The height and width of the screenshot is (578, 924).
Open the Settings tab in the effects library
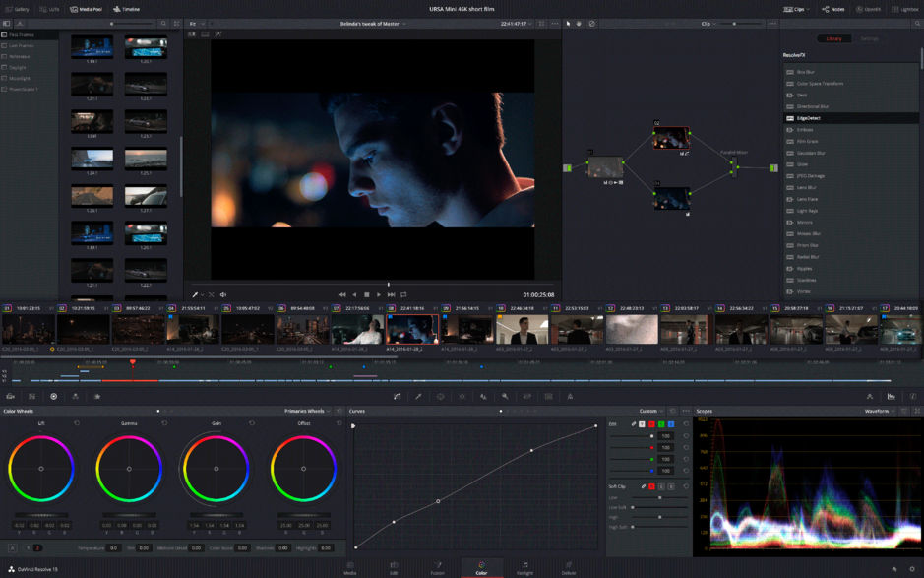click(x=870, y=38)
